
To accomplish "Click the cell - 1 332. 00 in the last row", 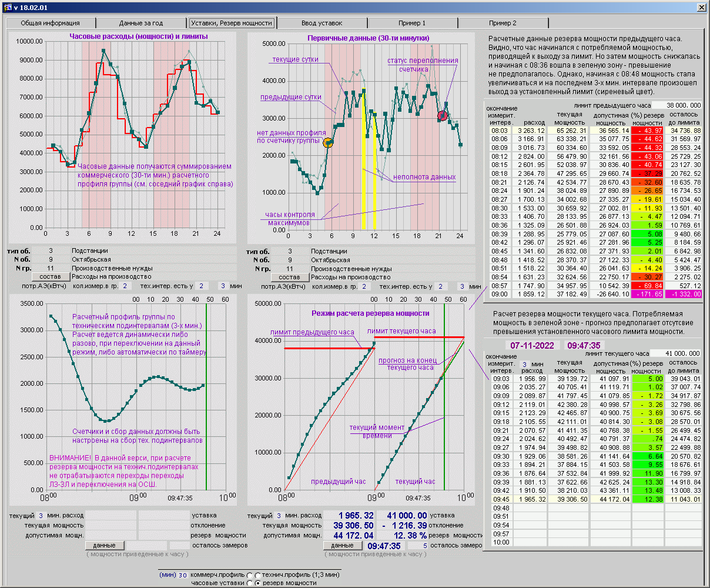I will pos(683,294).
